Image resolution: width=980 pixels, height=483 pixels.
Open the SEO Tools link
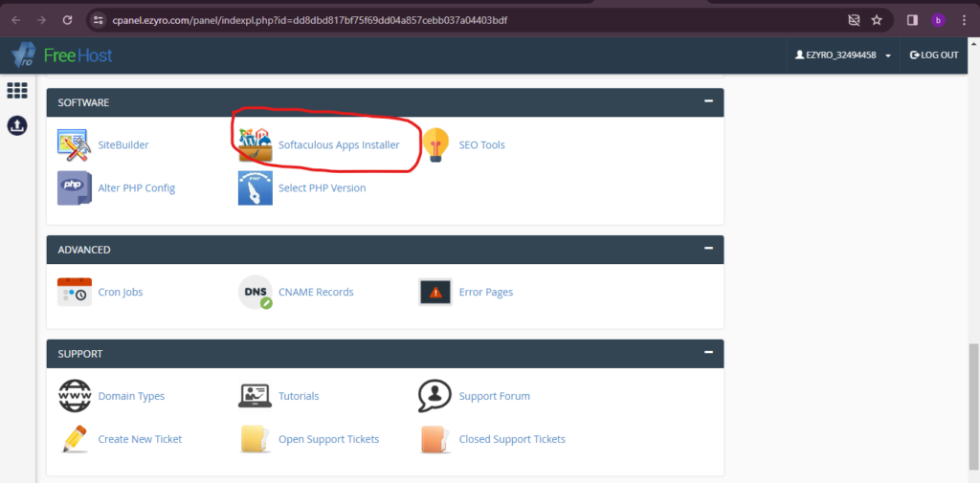click(x=482, y=145)
